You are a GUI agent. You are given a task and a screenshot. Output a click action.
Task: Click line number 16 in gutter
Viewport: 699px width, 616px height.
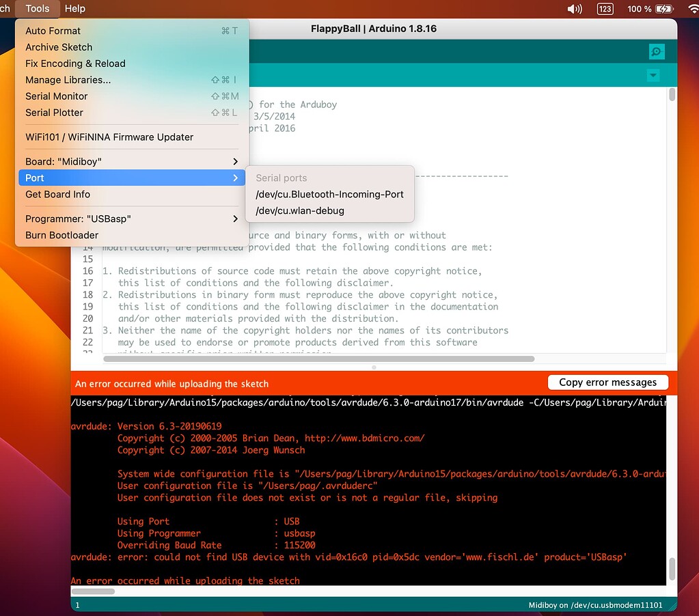(88, 271)
